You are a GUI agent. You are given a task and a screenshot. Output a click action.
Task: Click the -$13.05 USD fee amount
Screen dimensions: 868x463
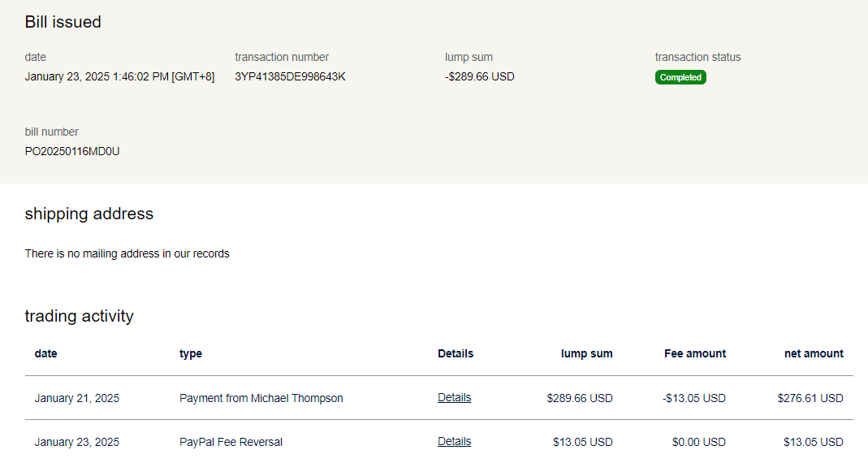tap(694, 398)
